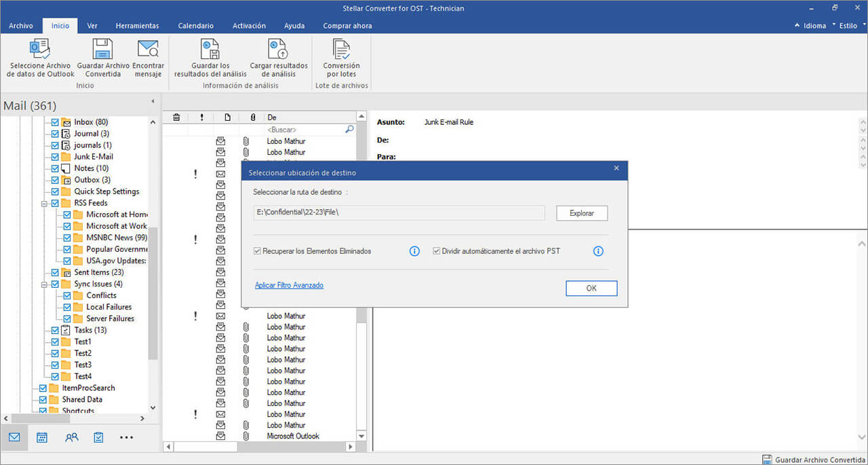
Task: Uncheck Inbox (80) folder checkbox
Action: coord(56,122)
